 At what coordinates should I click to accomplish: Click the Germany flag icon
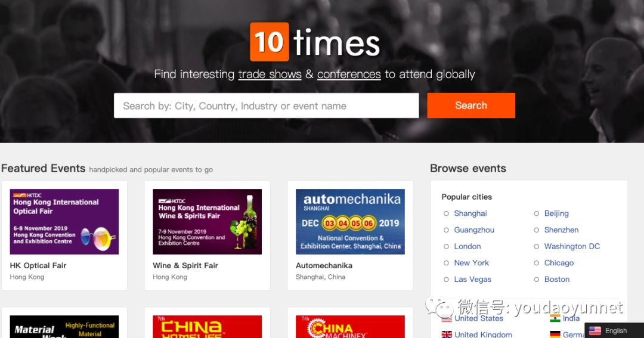point(555,334)
